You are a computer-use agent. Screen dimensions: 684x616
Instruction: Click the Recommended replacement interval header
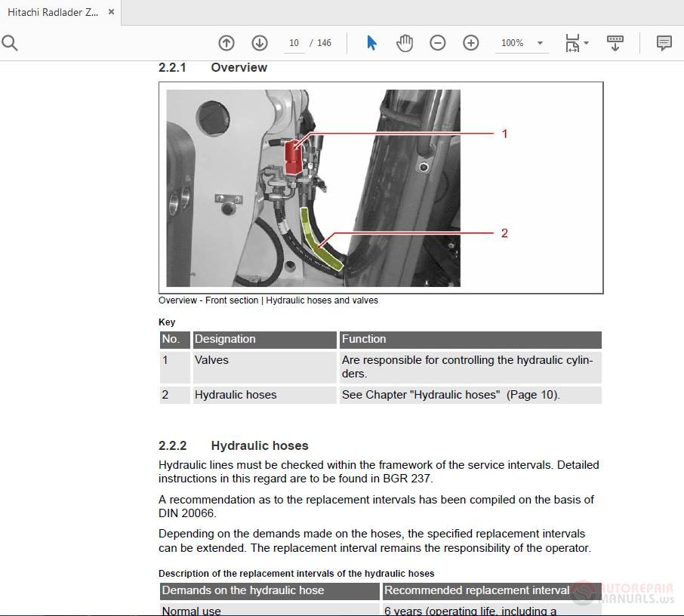[491, 590]
